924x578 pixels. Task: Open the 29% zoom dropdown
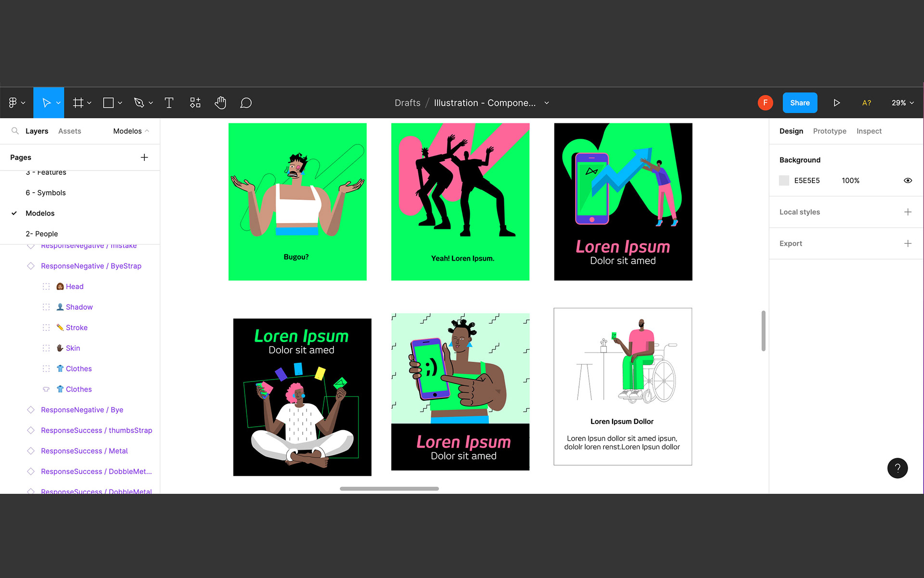[x=902, y=103]
